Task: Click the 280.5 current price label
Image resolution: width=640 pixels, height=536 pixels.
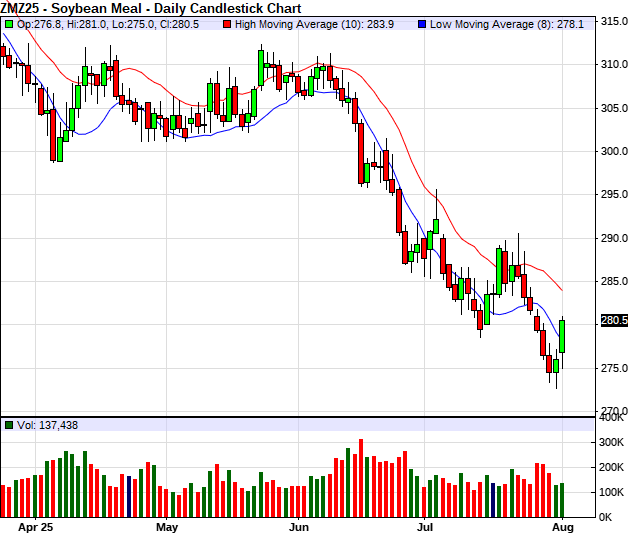Action: 614,321
